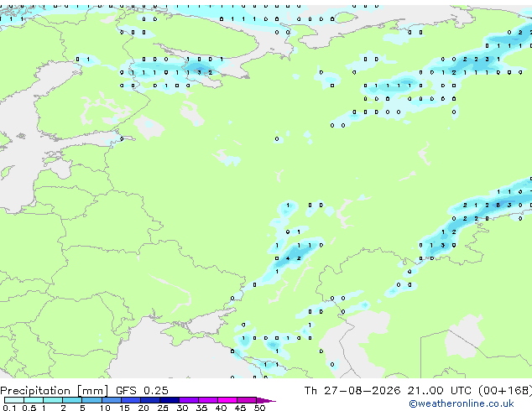Image resolution: width=532 pixels, height=411 pixels.
Task: Pick the 40–45 mm magenta legend swatch
Action: 227,400
